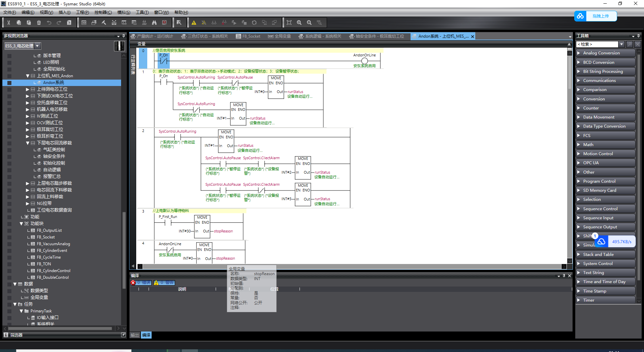This screenshot has height=352, width=644.
Task: Click the Paste icon in toolbar
Action: pyautogui.click(x=29, y=23)
